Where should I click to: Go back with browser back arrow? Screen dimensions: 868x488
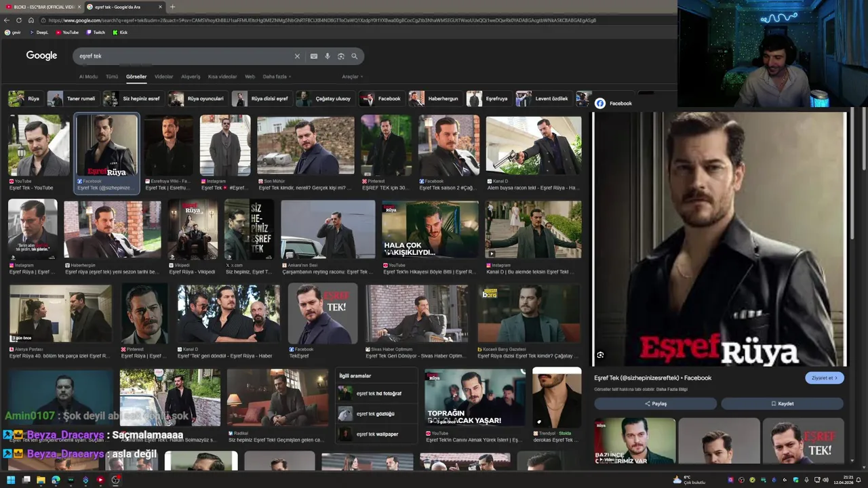click(7, 20)
